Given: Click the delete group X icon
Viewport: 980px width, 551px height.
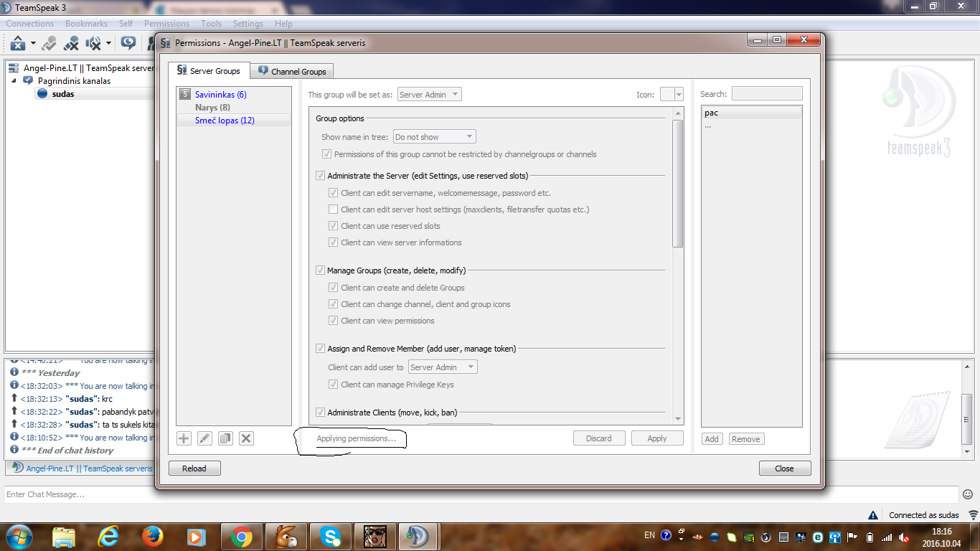Looking at the screenshot, I should pyautogui.click(x=246, y=438).
